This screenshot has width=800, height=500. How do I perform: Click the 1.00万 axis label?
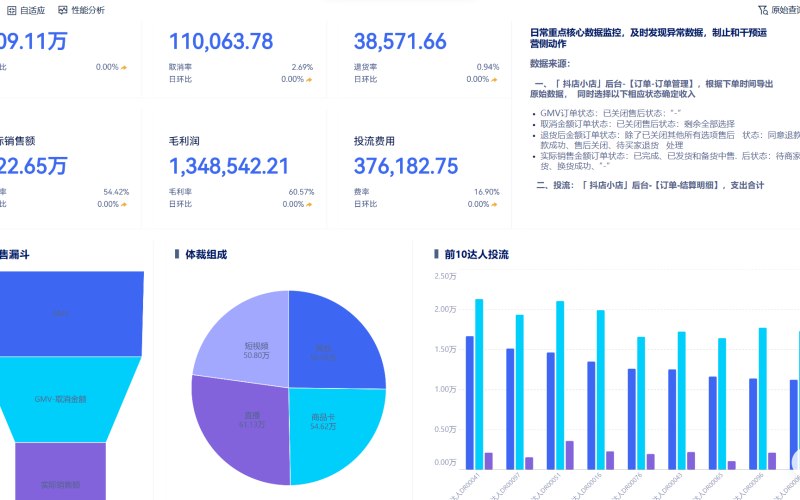pyautogui.click(x=445, y=389)
